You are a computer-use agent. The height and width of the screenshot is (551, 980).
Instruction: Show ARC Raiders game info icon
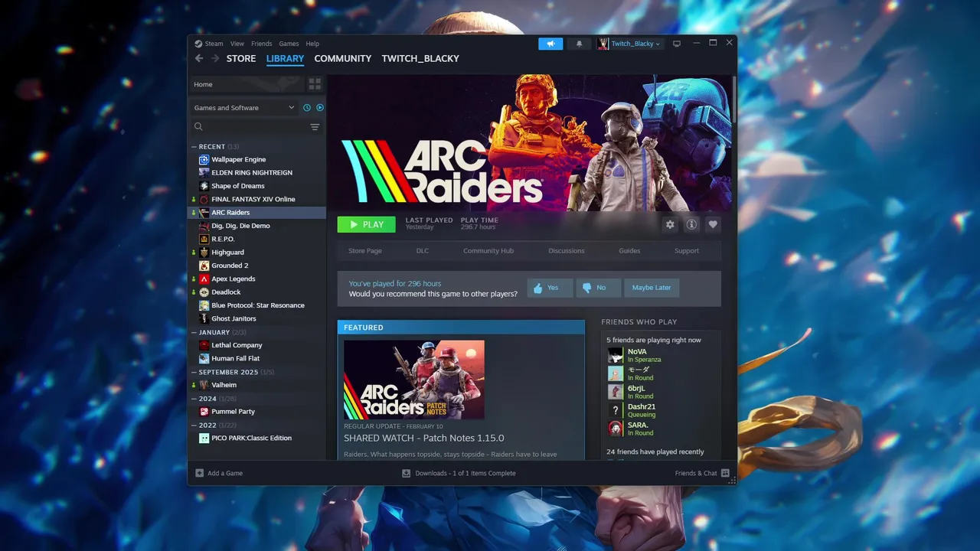691,224
